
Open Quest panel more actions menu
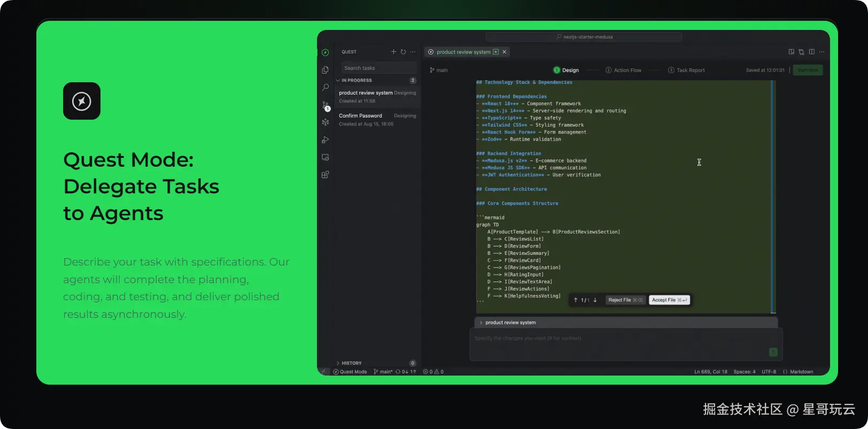[x=413, y=52]
